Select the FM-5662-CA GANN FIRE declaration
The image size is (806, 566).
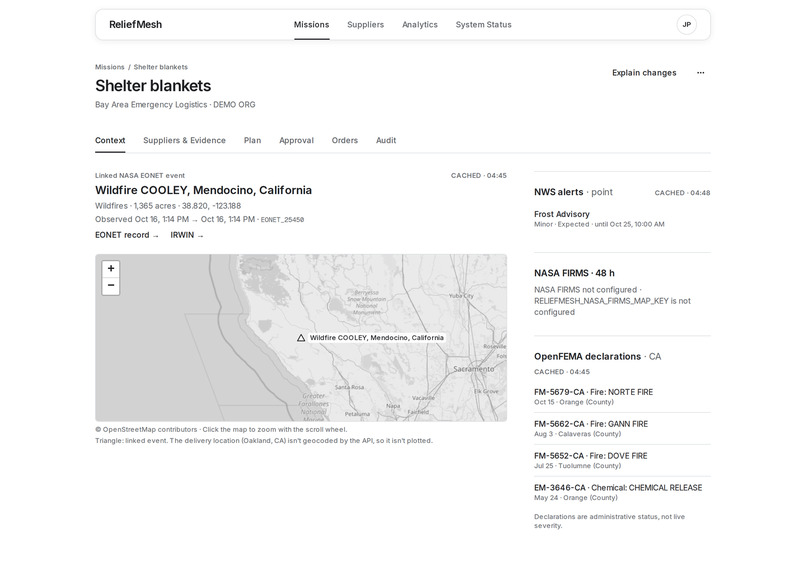(622, 428)
